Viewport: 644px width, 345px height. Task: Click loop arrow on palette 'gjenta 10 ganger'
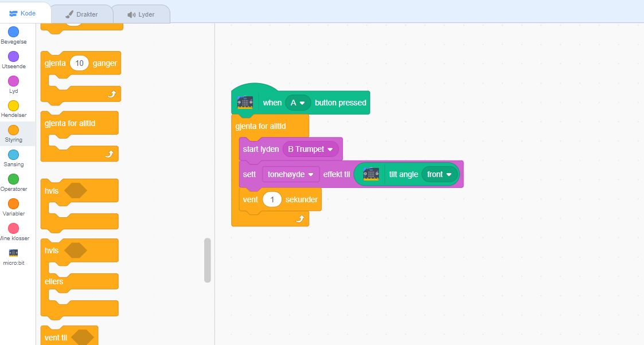click(x=112, y=95)
